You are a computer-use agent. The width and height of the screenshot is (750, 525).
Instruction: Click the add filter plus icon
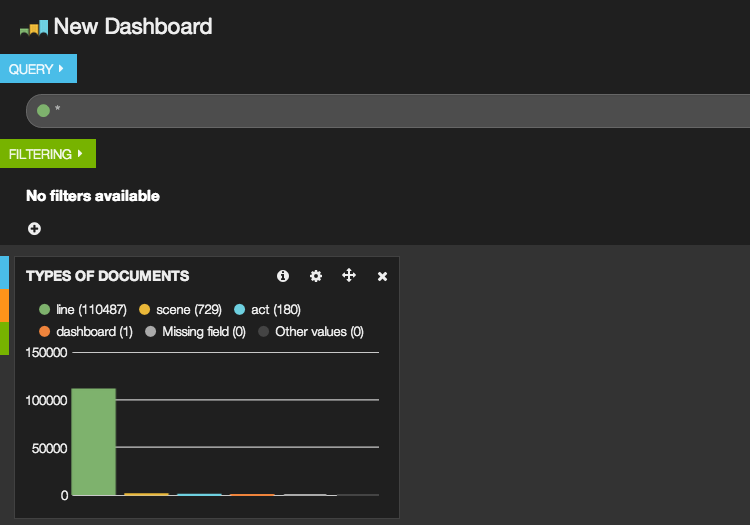click(x=34, y=229)
